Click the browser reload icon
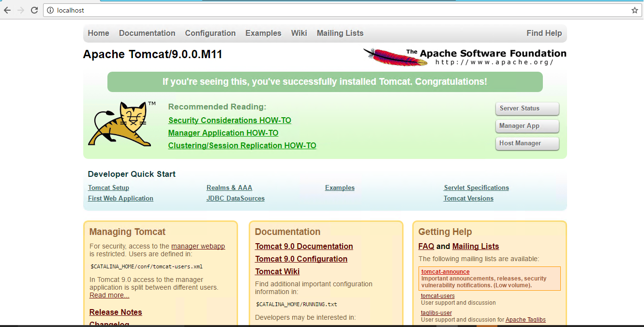644x327 pixels. 34,10
